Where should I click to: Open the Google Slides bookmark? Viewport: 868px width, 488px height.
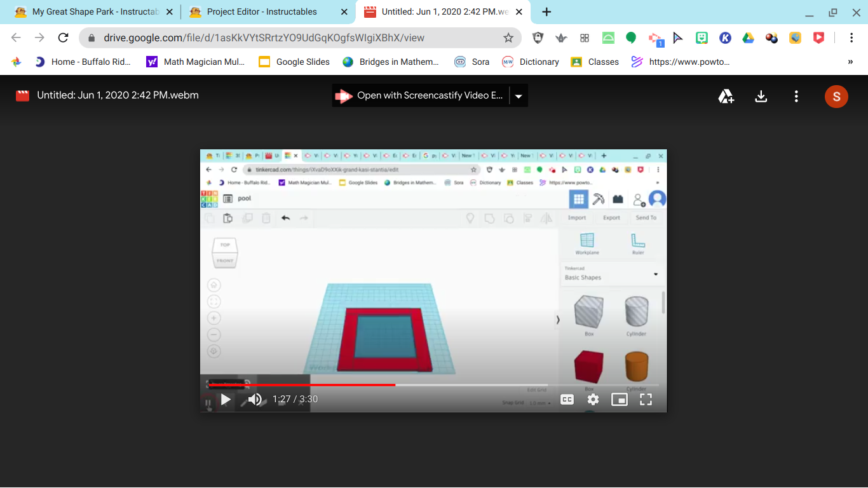tap(294, 62)
